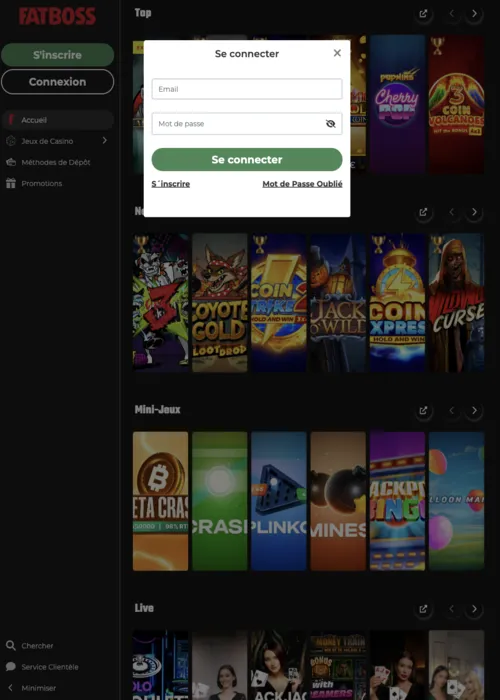Submit with green Se connecter button
The width and height of the screenshot is (500, 700).
pyautogui.click(x=247, y=159)
